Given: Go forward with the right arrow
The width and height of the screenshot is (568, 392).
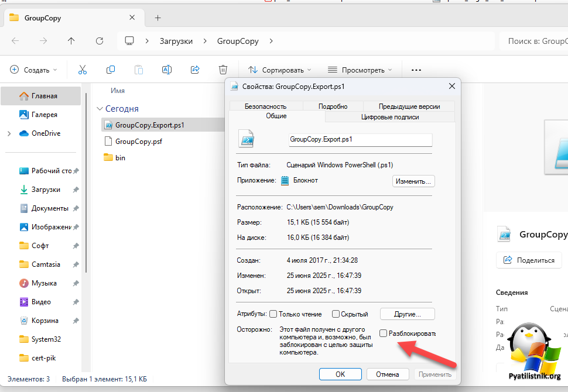Looking at the screenshot, I should [x=43, y=41].
